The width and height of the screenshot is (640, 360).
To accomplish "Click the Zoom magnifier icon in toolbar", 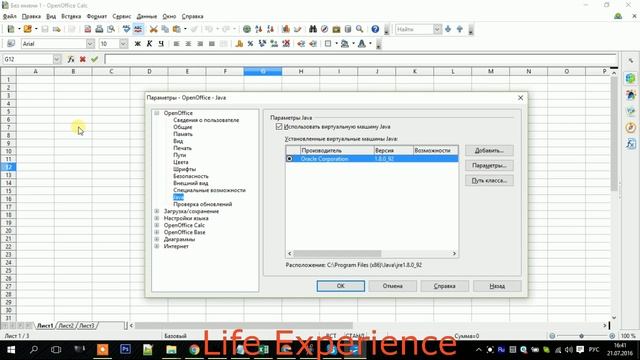I will (x=360, y=29).
